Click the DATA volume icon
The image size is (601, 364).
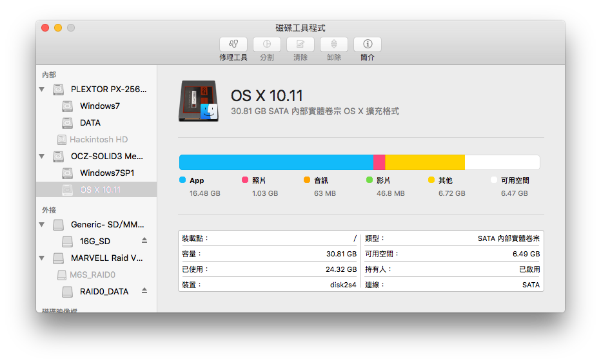[68, 123]
